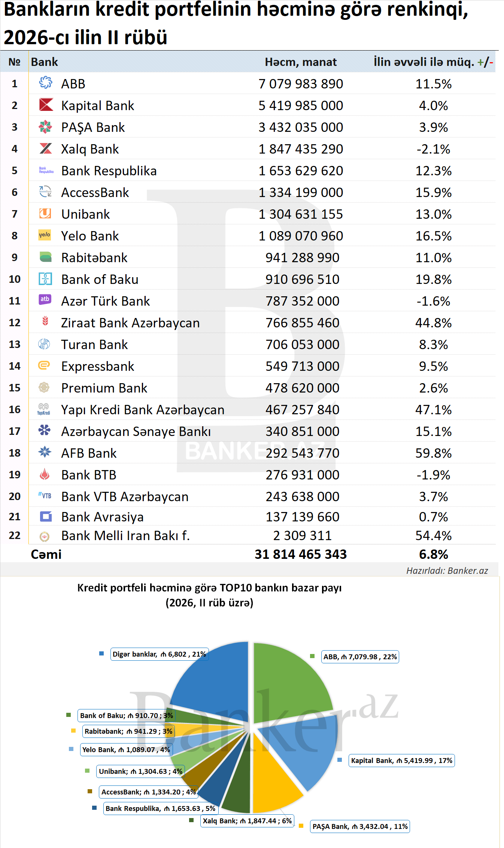
Task: Click the '№' column header
Action: 14,62
